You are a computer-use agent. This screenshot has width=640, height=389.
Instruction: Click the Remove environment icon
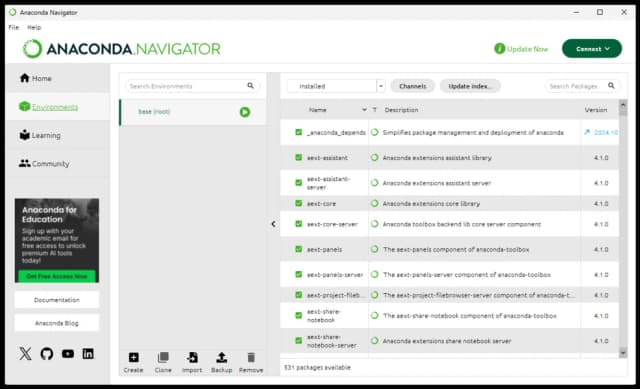click(251, 358)
